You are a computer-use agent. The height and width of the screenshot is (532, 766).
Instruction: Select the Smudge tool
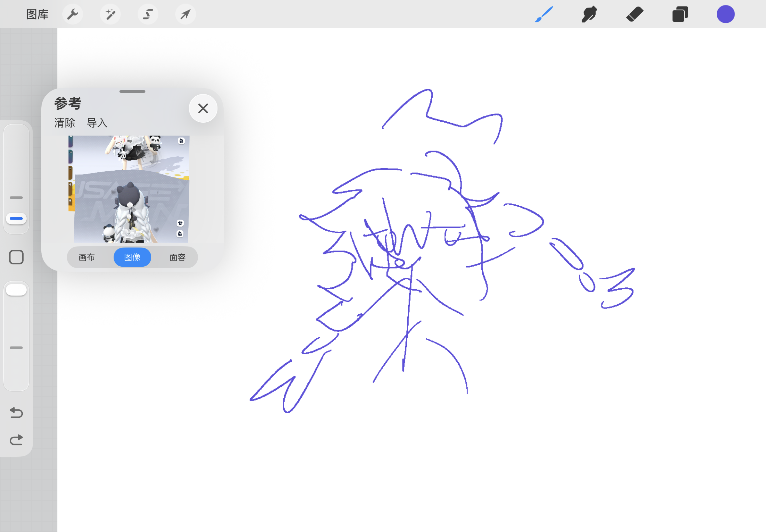click(x=589, y=14)
